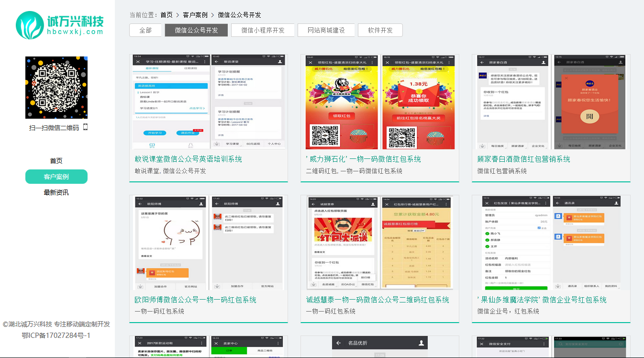Screen dimensions: 644x358
Task: Select the 微信公众号开发 filter tab
Action: [196, 30]
